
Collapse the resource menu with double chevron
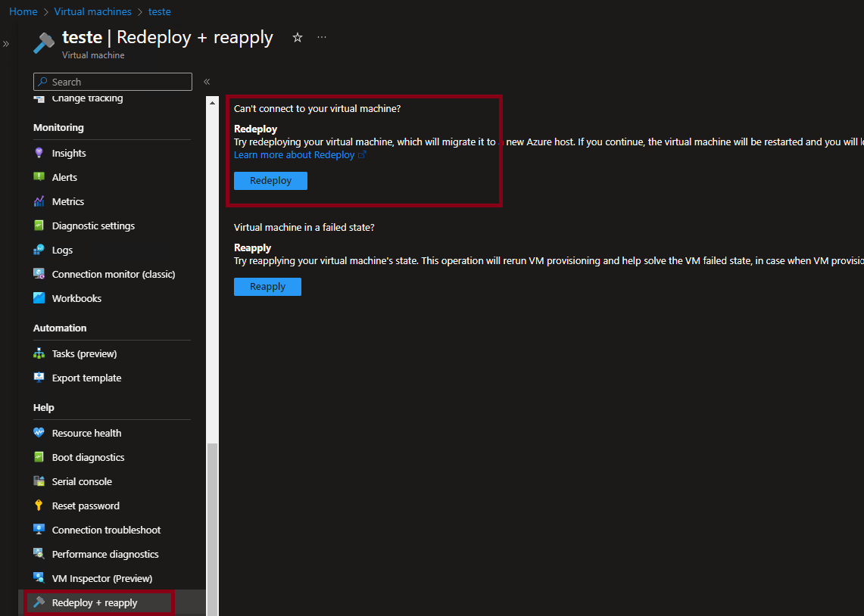tap(207, 82)
